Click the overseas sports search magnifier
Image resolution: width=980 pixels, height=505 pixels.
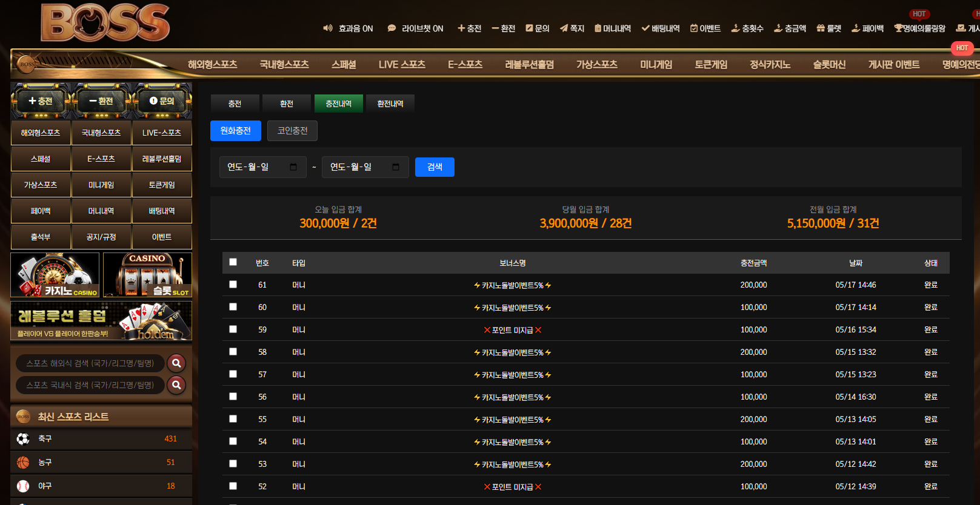(x=176, y=363)
